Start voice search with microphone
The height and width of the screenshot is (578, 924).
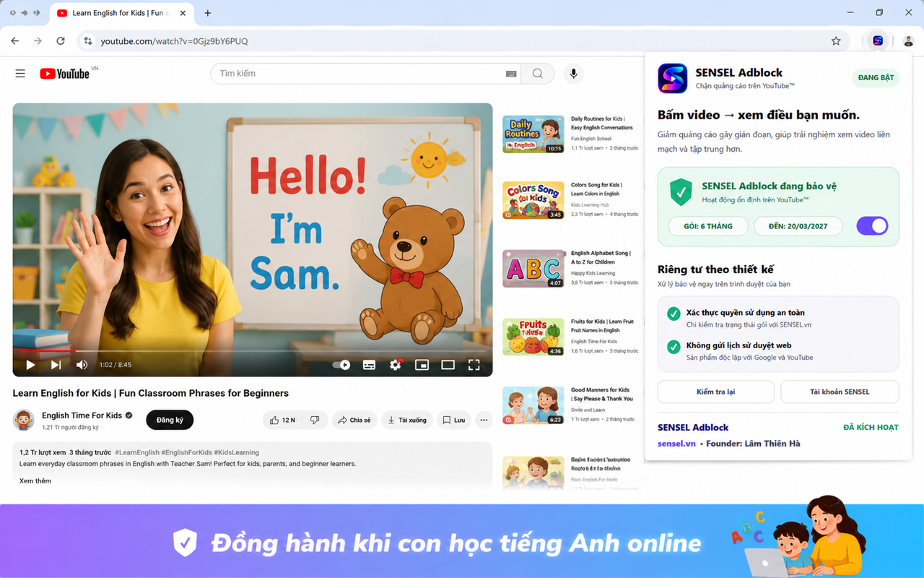pyautogui.click(x=574, y=74)
